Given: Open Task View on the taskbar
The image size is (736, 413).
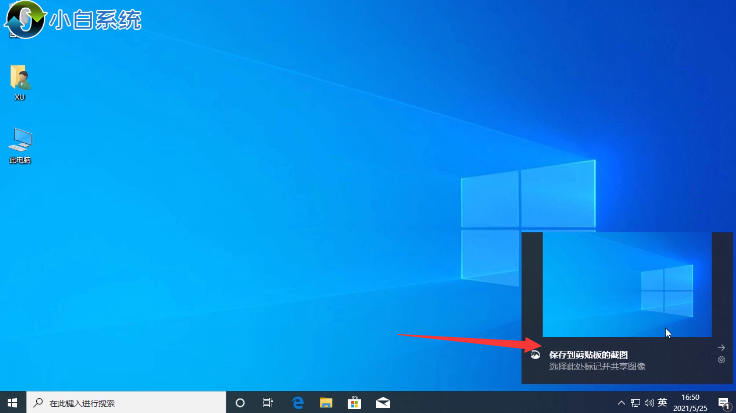Looking at the screenshot, I should click(268, 402).
